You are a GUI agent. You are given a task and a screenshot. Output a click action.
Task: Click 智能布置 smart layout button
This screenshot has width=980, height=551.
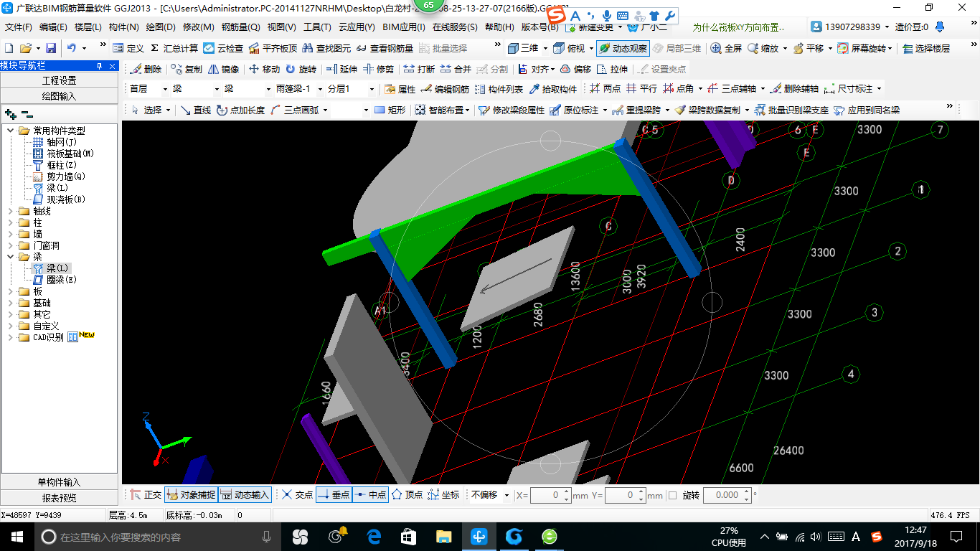[x=443, y=110]
